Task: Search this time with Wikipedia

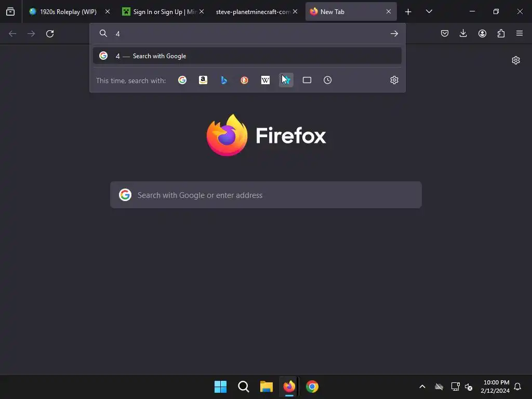Action: pos(265,80)
